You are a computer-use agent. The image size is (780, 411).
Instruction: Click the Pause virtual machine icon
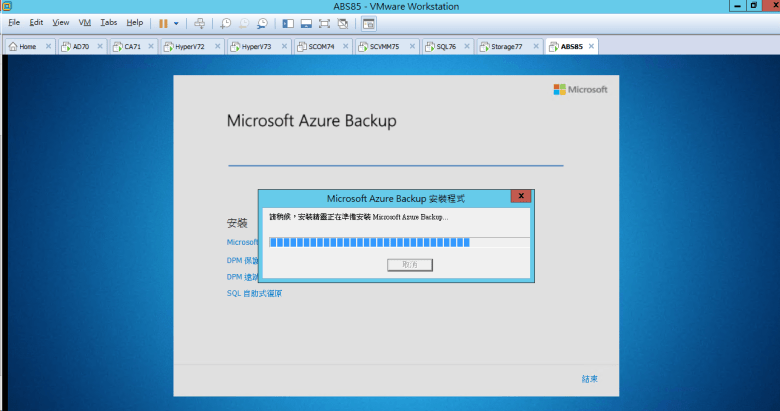click(163, 22)
